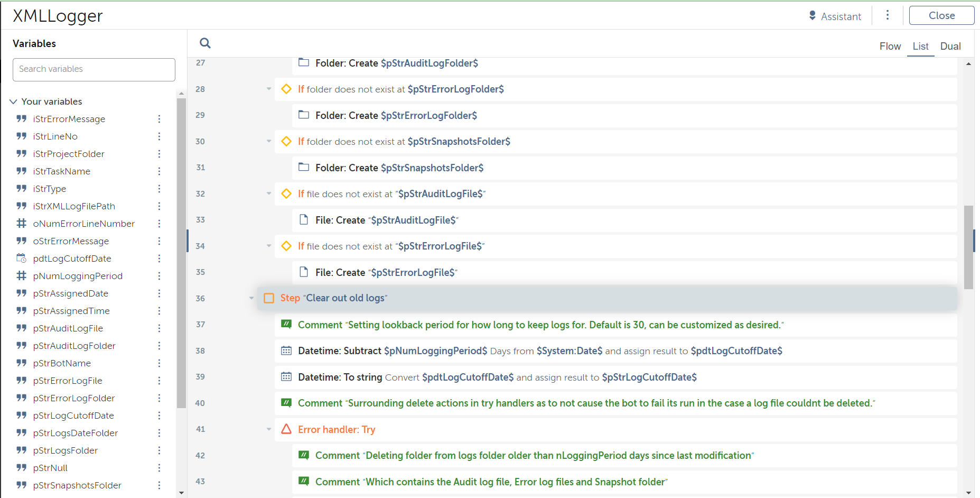Open the three-dot menu beside Assistant
This screenshot has height=498, width=980.
click(888, 15)
